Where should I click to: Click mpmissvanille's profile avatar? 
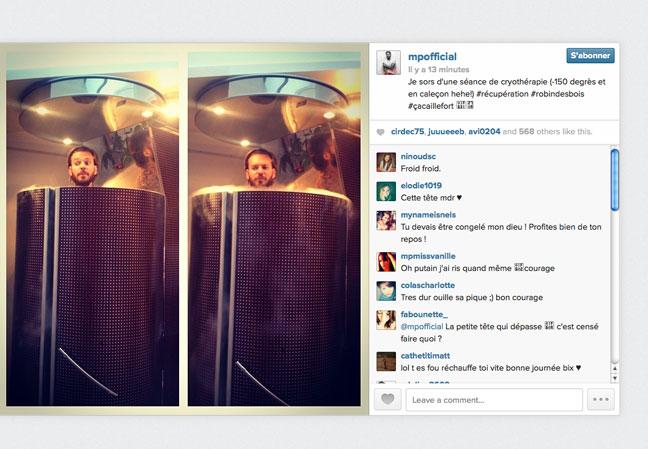tap(386, 262)
